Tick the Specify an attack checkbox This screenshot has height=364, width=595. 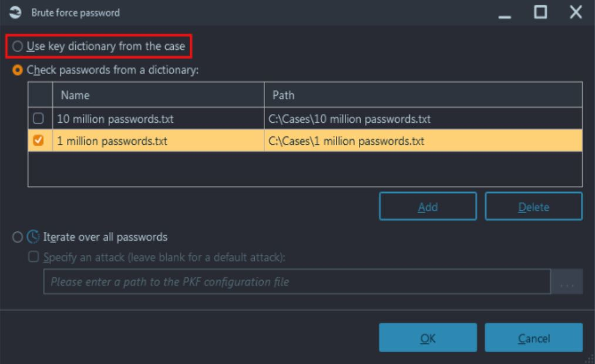pos(34,257)
